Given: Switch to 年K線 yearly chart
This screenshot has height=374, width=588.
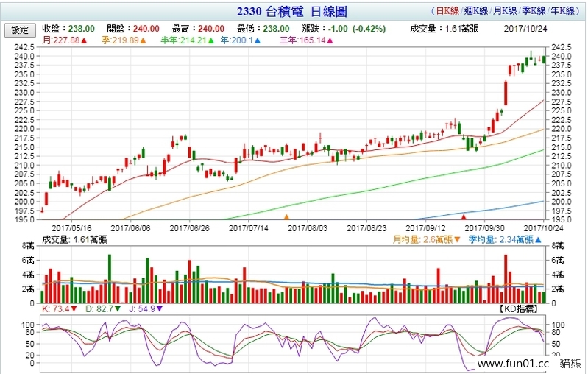Looking at the screenshot, I should click(x=562, y=11).
